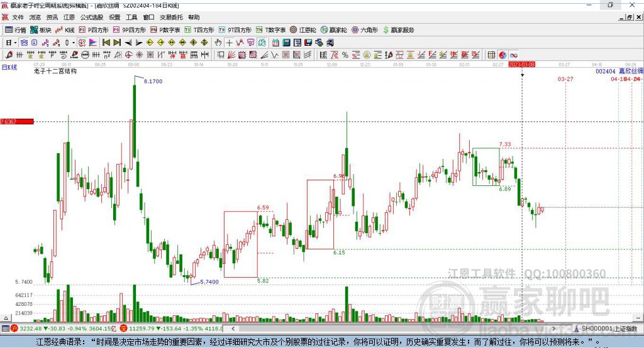Select the spiral tool icon

pyautogui.click(x=64, y=55)
